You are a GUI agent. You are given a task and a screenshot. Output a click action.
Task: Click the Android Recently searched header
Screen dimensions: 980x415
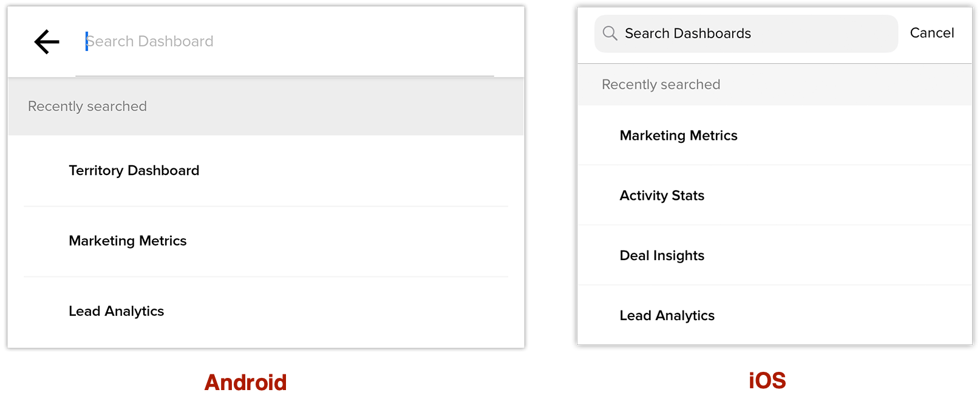pyautogui.click(x=87, y=106)
